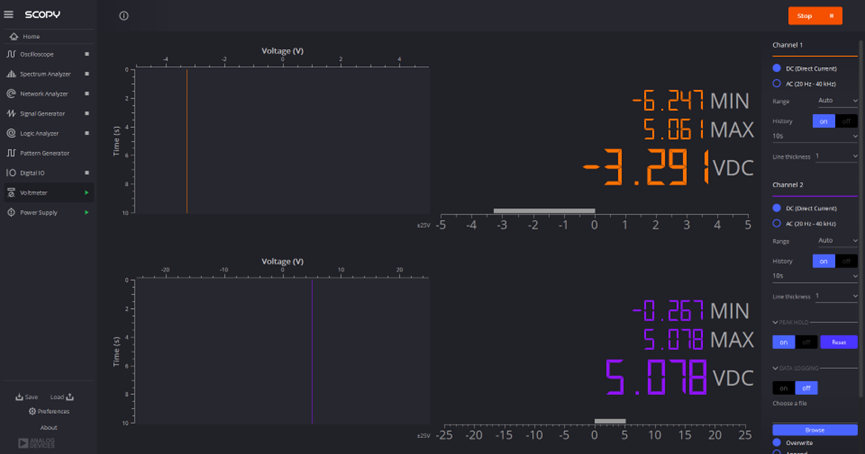Turn Channel 2 History off
Viewport: 865px width, 454px height.
tap(846, 261)
